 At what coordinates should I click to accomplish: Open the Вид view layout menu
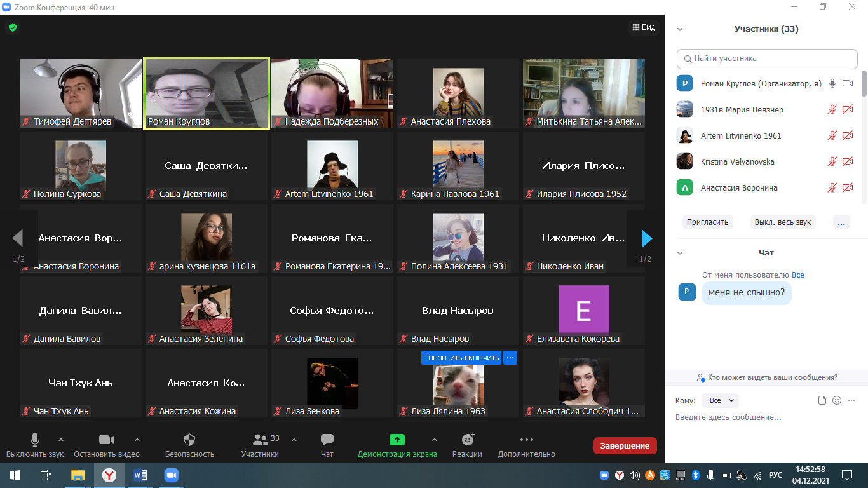point(643,27)
